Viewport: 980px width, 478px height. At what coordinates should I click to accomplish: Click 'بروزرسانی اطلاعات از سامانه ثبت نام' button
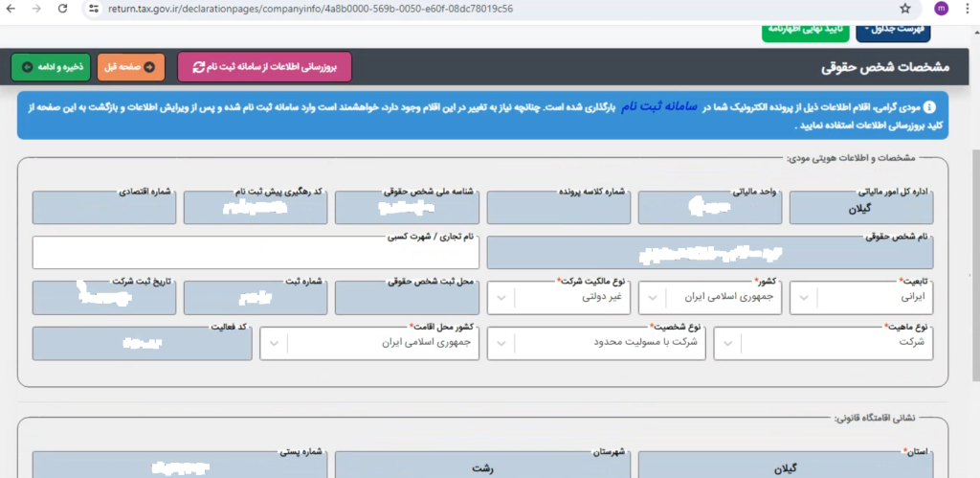(264, 67)
